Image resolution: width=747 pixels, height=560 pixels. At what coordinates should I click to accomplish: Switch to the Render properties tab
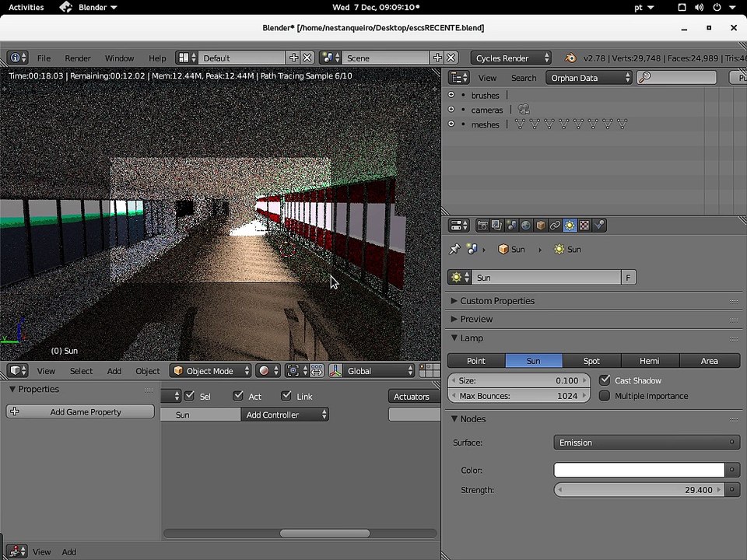482,226
